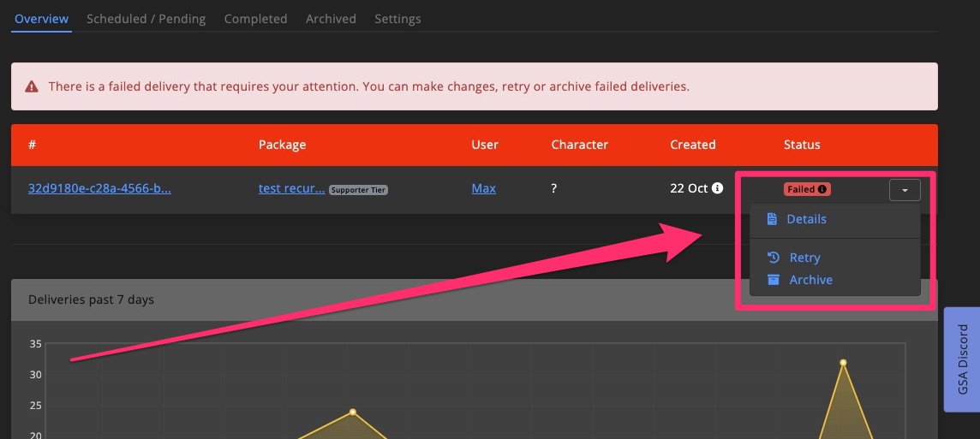View user Max profile link
Viewport: 980px width, 439px height.
[483, 188]
